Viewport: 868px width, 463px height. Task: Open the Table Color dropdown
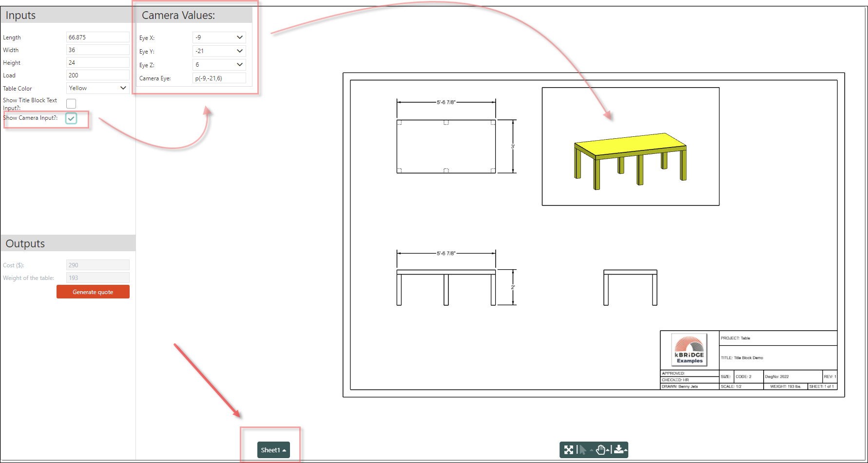click(x=97, y=88)
